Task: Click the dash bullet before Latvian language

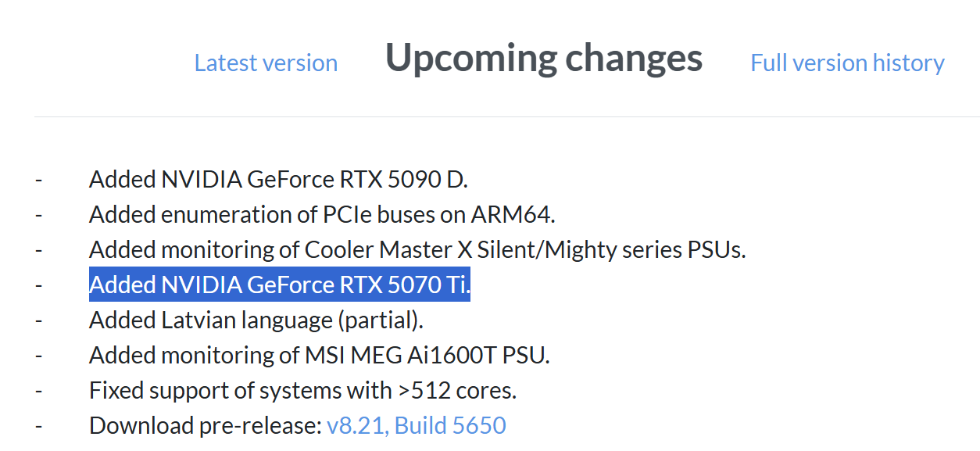Action: tap(38, 321)
